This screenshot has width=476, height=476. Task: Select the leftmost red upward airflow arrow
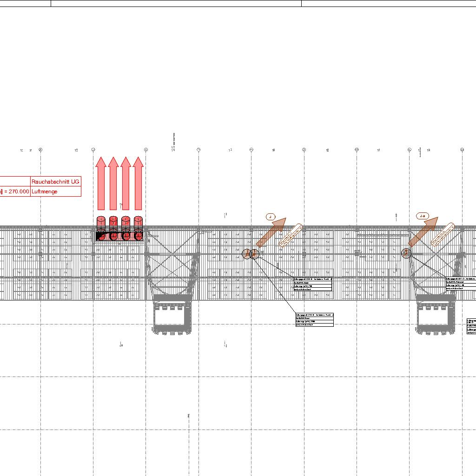pos(100,184)
